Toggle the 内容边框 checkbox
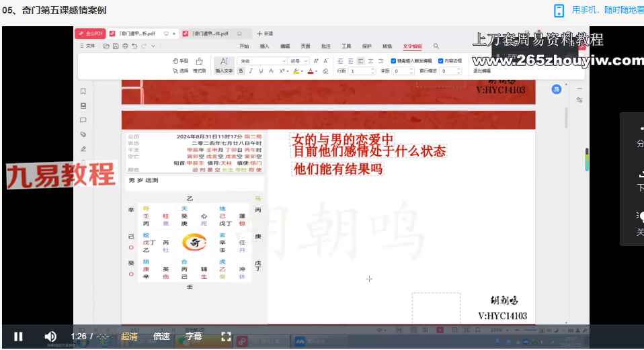 tap(440, 60)
